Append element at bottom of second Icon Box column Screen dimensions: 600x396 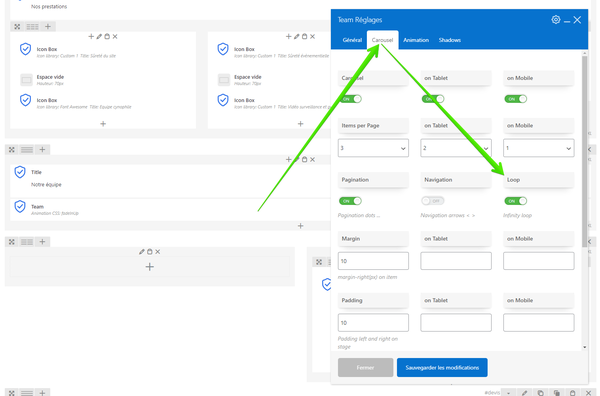coord(300,124)
